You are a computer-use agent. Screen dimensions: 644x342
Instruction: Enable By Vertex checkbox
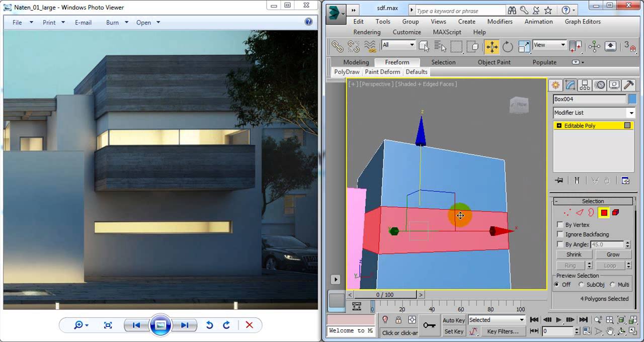point(560,225)
